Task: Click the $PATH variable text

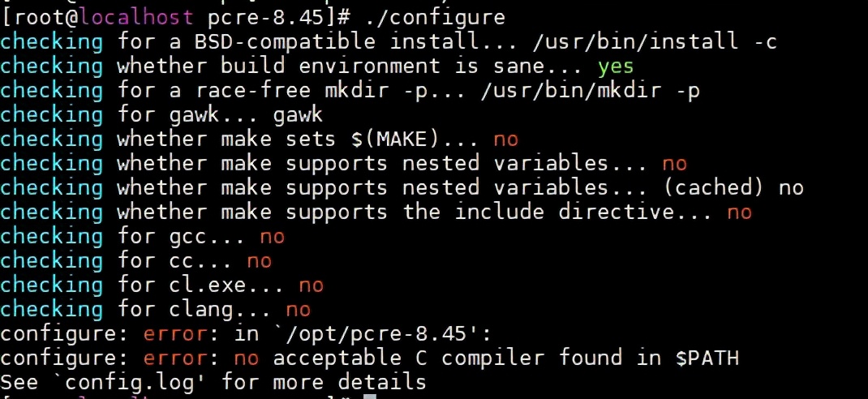Action: (x=707, y=358)
